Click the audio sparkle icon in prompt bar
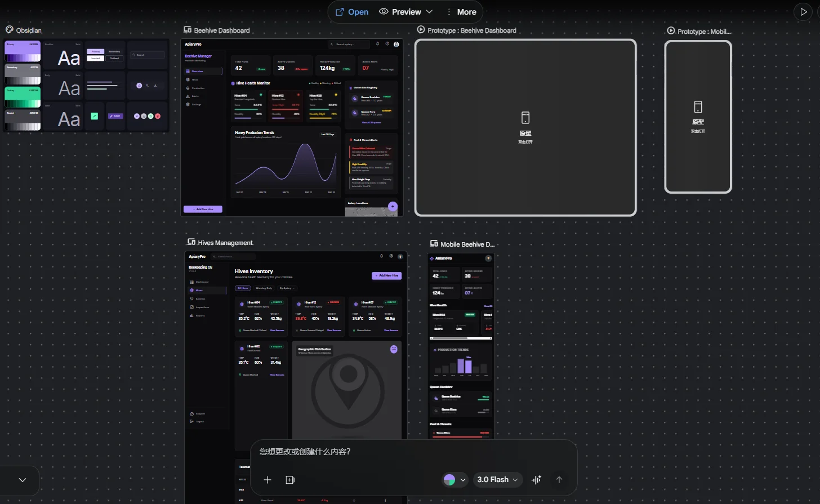This screenshot has width=820, height=504. tap(536, 480)
